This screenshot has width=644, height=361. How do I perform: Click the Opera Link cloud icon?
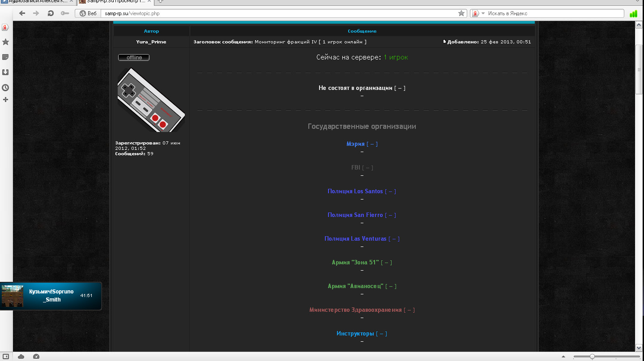[21, 357]
